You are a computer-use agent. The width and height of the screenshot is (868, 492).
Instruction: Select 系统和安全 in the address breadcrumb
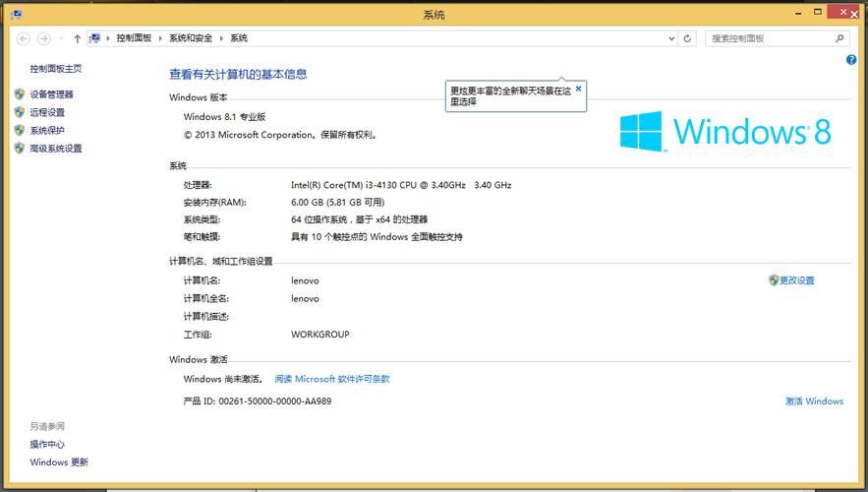[190, 38]
